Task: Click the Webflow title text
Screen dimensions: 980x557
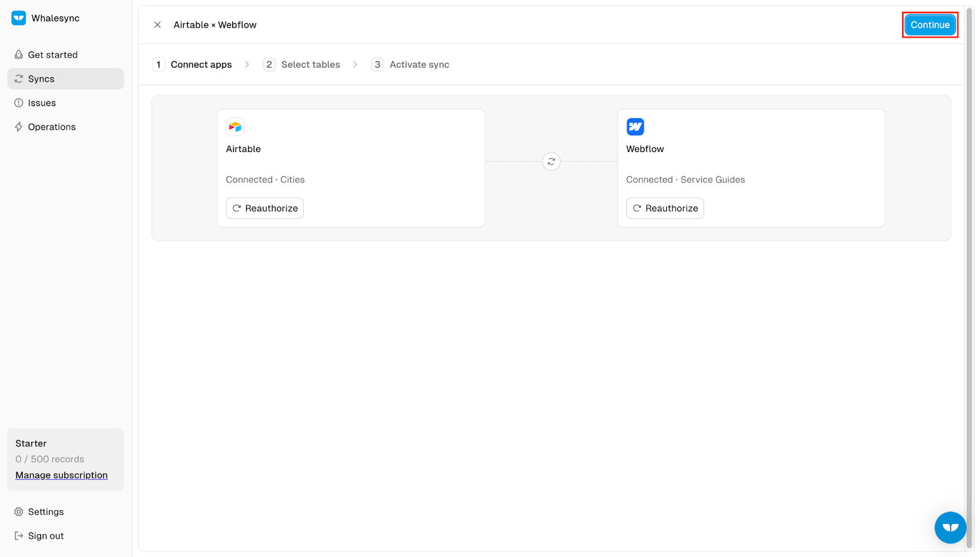Action: (x=645, y=149)
